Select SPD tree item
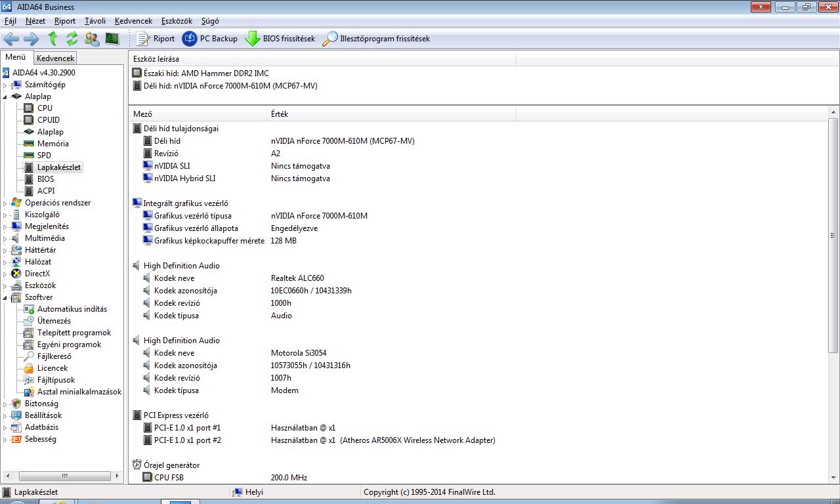Viewport: 840px width, 504px height. pos(44,156)
